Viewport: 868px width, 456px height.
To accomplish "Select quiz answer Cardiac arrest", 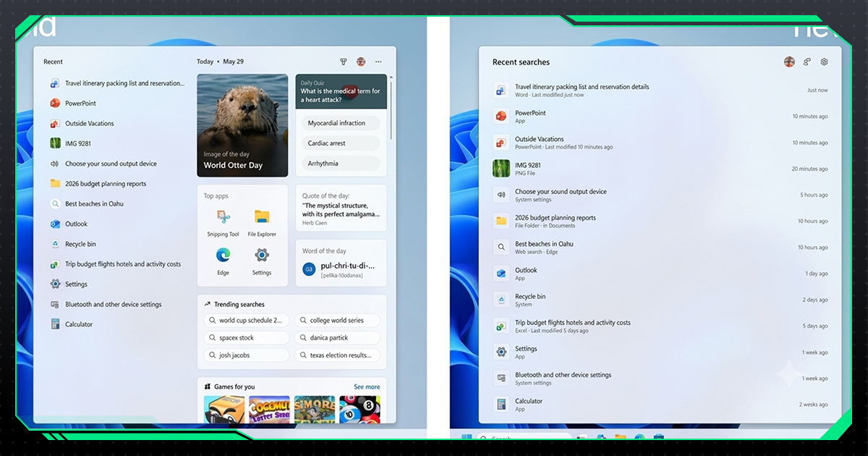I will tap(341, 143).
